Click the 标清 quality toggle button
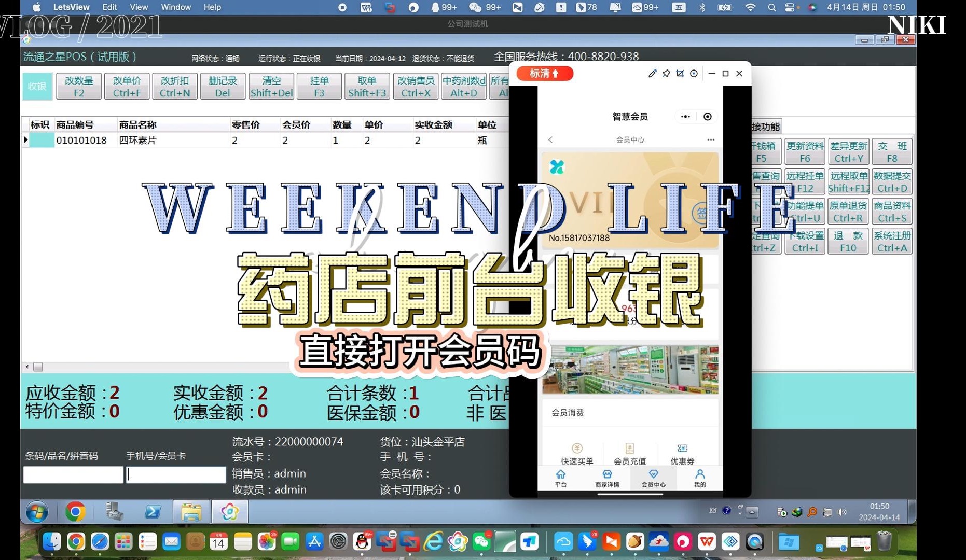Screen dimensions: 966x560 (x=545, y=74)
